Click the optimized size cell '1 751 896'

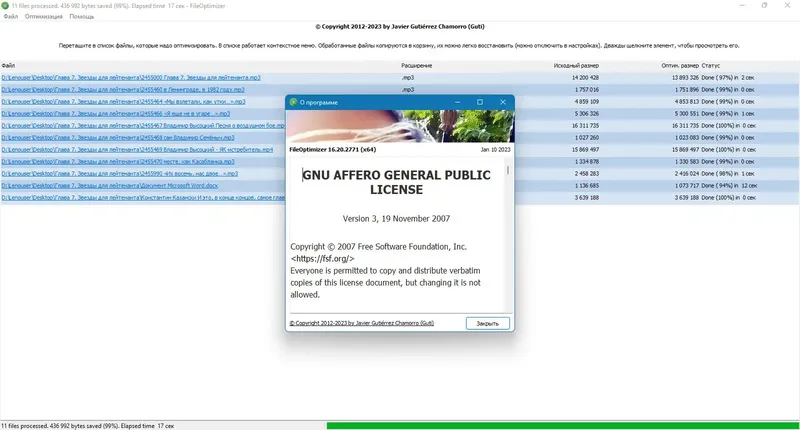687,89
